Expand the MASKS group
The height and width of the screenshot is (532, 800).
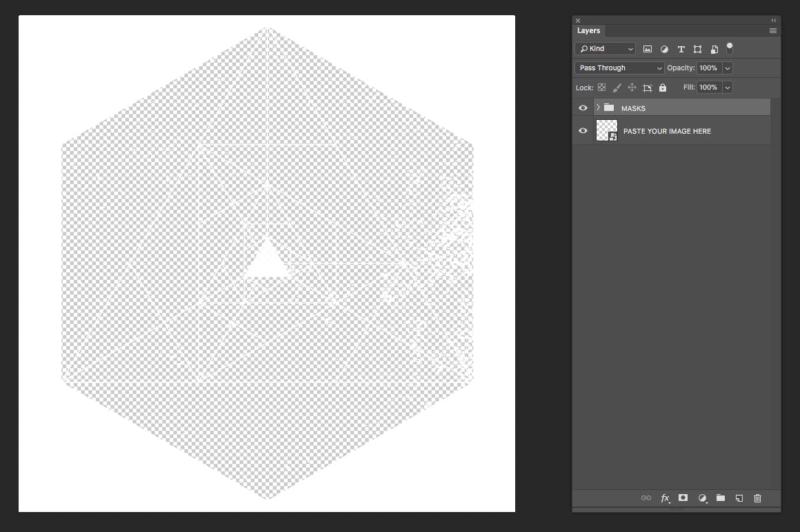[597, 108]
